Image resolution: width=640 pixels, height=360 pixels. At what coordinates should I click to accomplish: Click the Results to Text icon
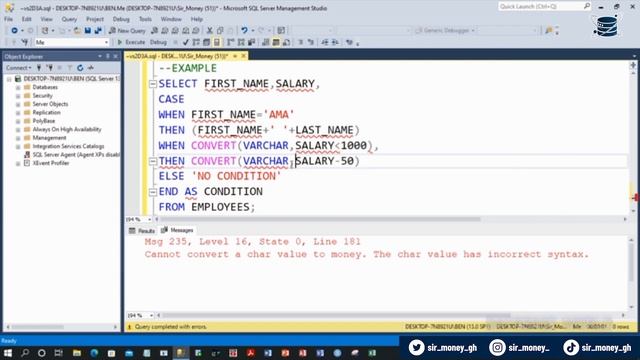click(266, 42)
